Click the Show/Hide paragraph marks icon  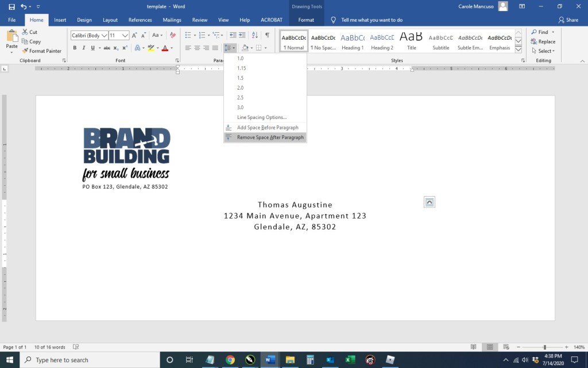click(x=267, y=36)
